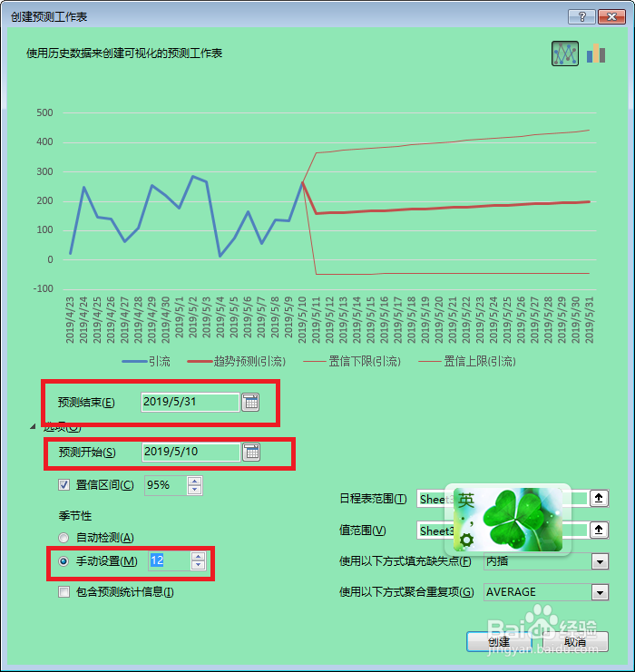Click the 95% confidence interval field

(166, 485)
